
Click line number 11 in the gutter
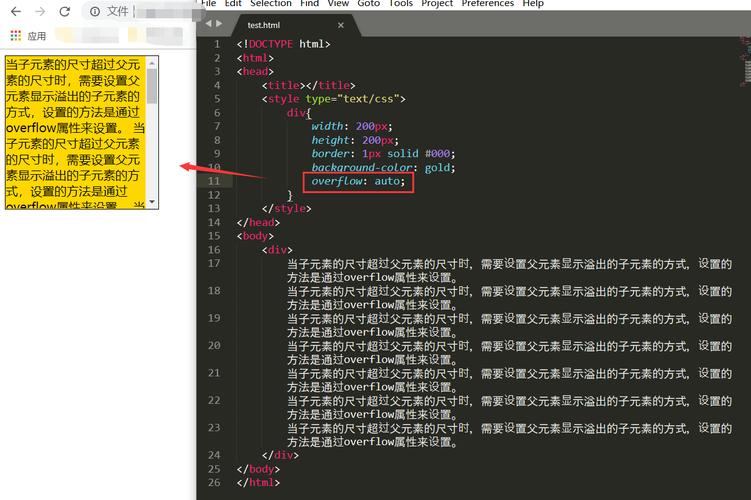214,181
